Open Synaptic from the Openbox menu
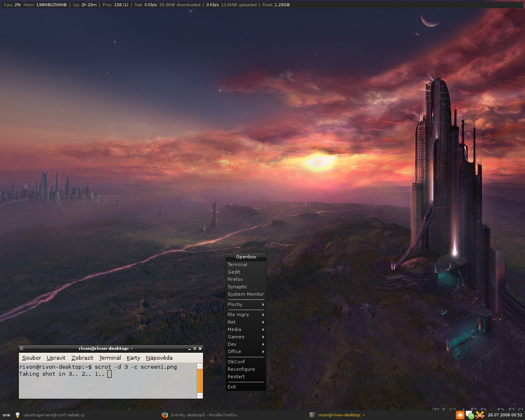This screenshot has height=420, width=525. coord(246,287)
